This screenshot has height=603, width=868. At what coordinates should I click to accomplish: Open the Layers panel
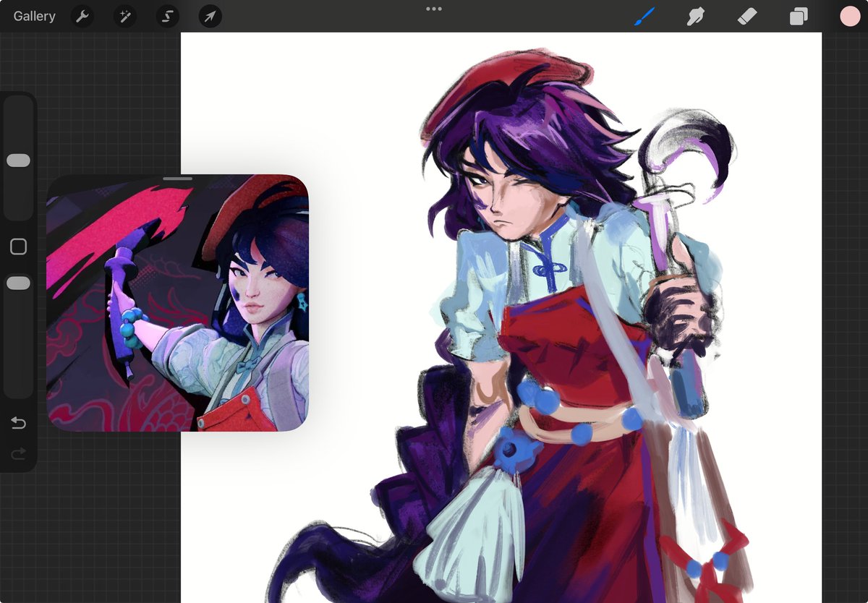tap(799, 16)
